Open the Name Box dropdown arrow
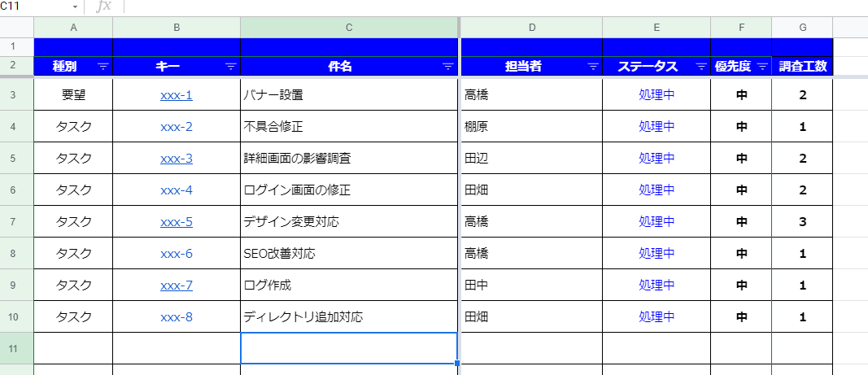Screen dimensions: 868x375 click(76, 7)
